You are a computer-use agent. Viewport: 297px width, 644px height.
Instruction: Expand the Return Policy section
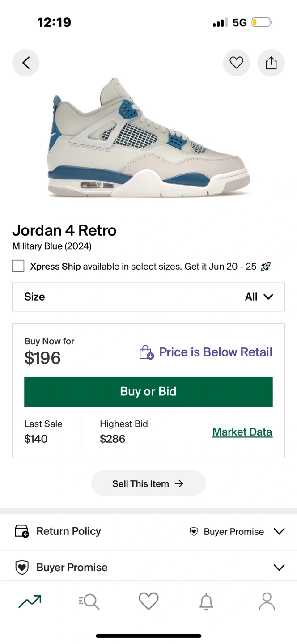click(x=279, y=531)
